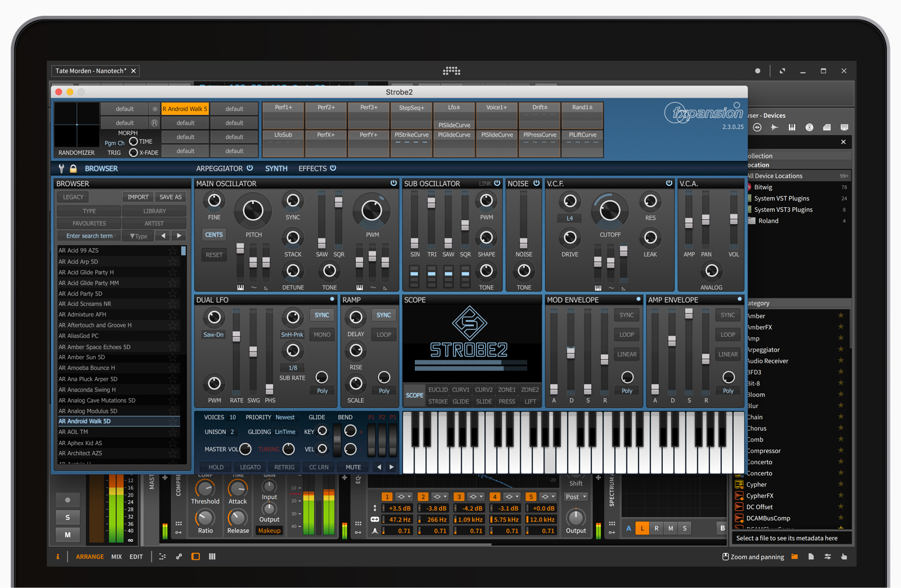This screenshot has height=588, width=901.
Task: Select the monitor icon in Bitwig browser
Action: [844, 127]
